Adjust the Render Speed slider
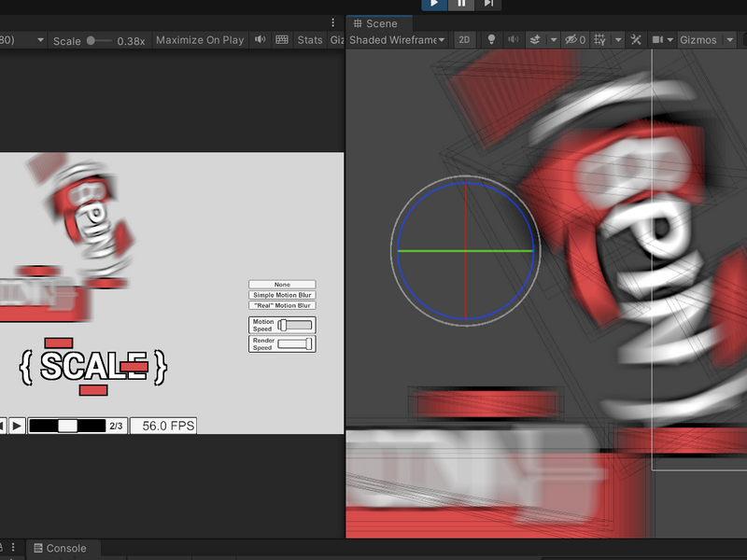 coord(295,343)
